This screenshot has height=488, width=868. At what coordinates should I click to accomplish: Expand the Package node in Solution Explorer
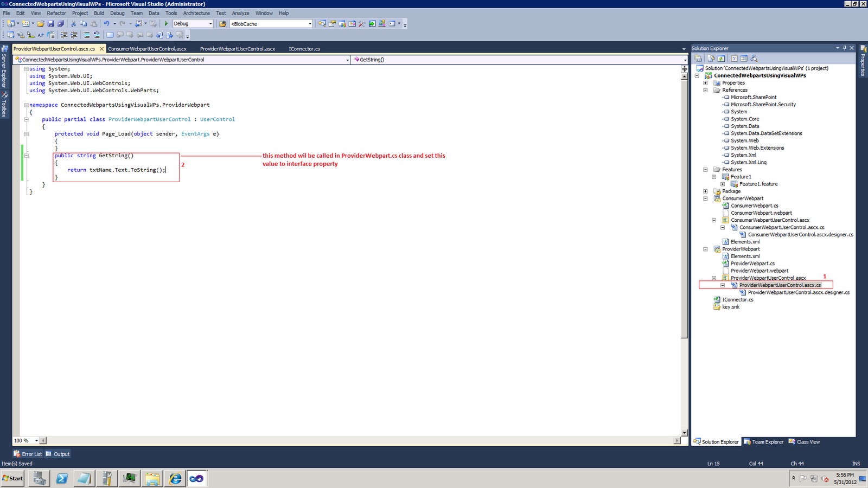705,191
